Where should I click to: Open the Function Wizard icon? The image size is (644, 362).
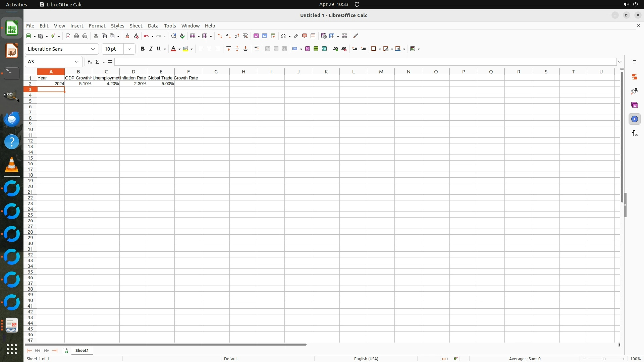[90, 62]
